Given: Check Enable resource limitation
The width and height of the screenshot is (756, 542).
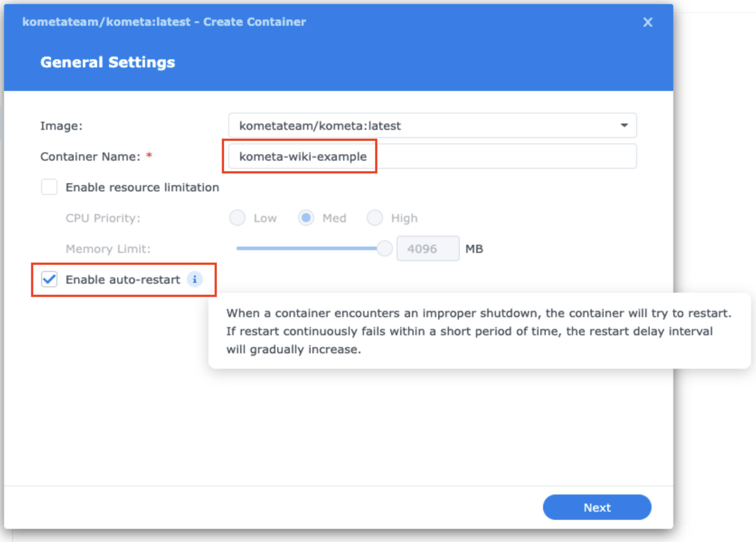Looking at the screenshot, I should tap(49, 187).
